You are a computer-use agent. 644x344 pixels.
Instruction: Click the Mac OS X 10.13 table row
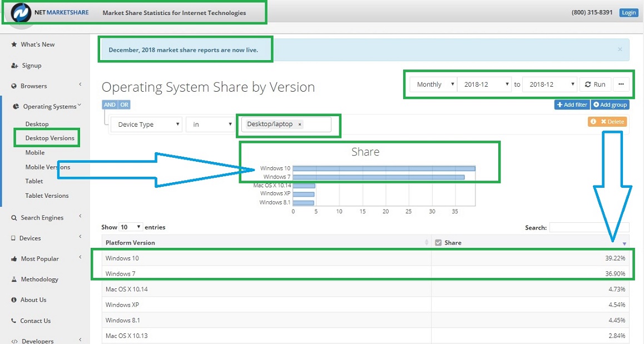tap(365, 335)
